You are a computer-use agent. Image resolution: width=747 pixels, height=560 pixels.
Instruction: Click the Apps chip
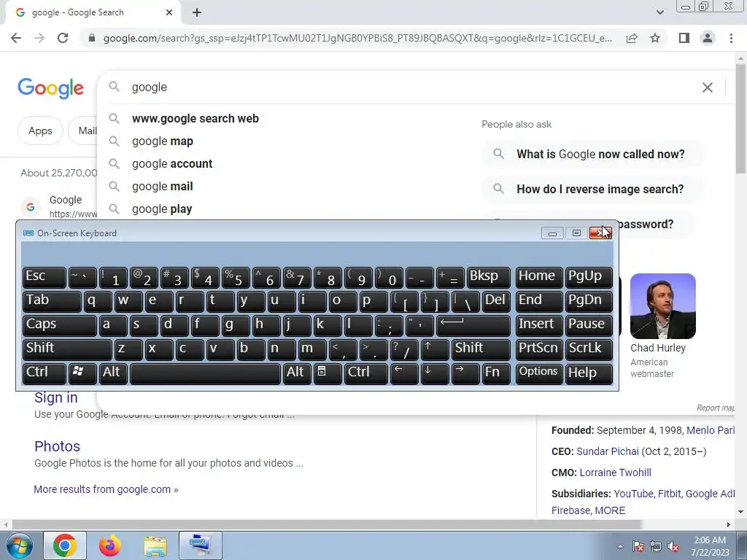[x=40, y=131]
